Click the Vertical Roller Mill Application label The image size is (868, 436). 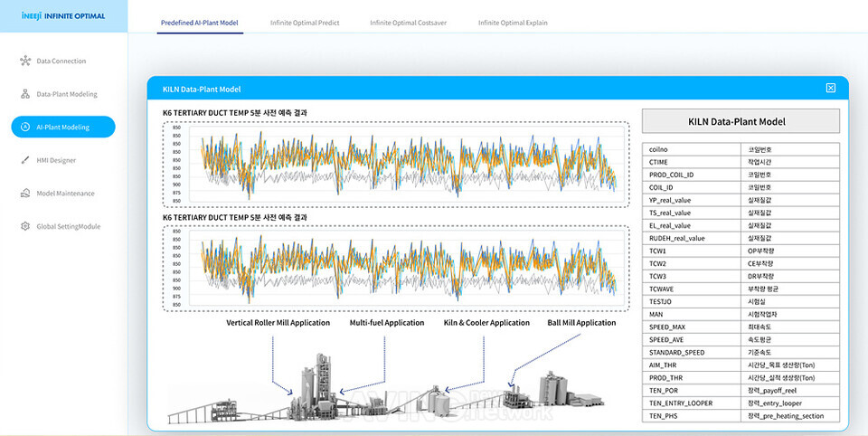[x=278, y=322]
